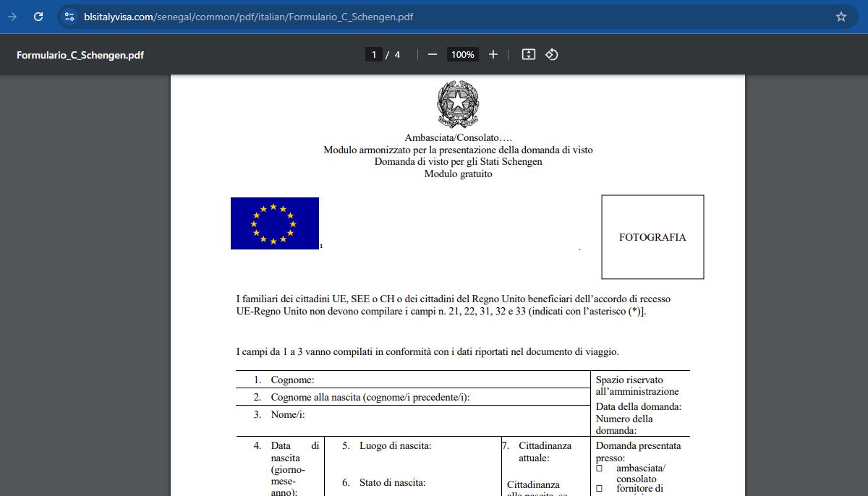Bookmark this page with the star icon
This screenshot has height=496, width=868.
(841, 17)
